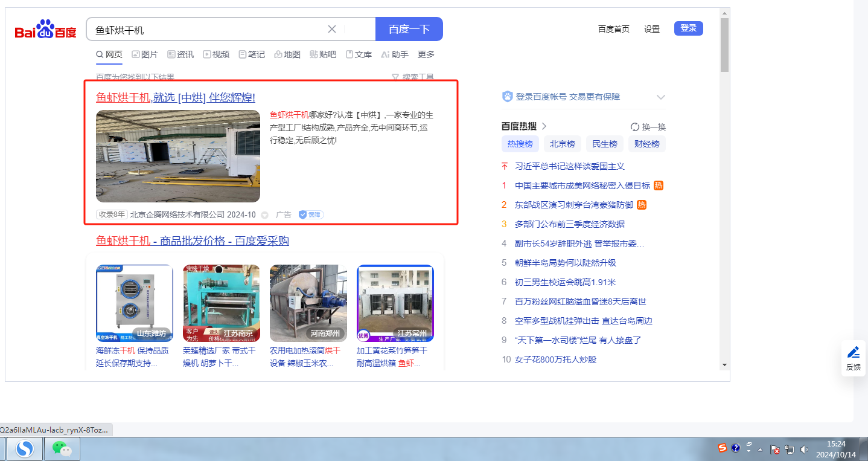Open WeChat from the taskbar
This screenshot has width=868, height=461.
pyautogui.click(x=62, y=448)
